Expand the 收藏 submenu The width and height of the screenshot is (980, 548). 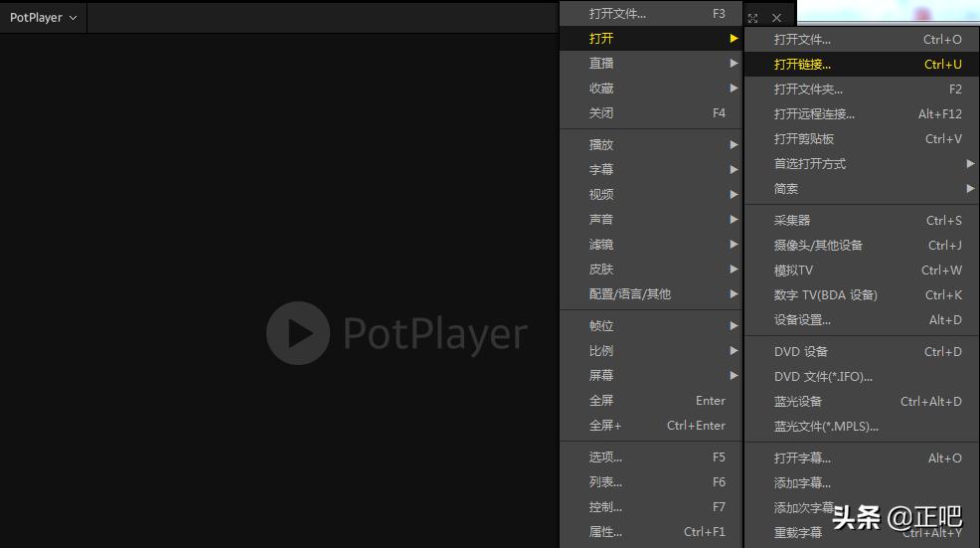pos(651,89)
